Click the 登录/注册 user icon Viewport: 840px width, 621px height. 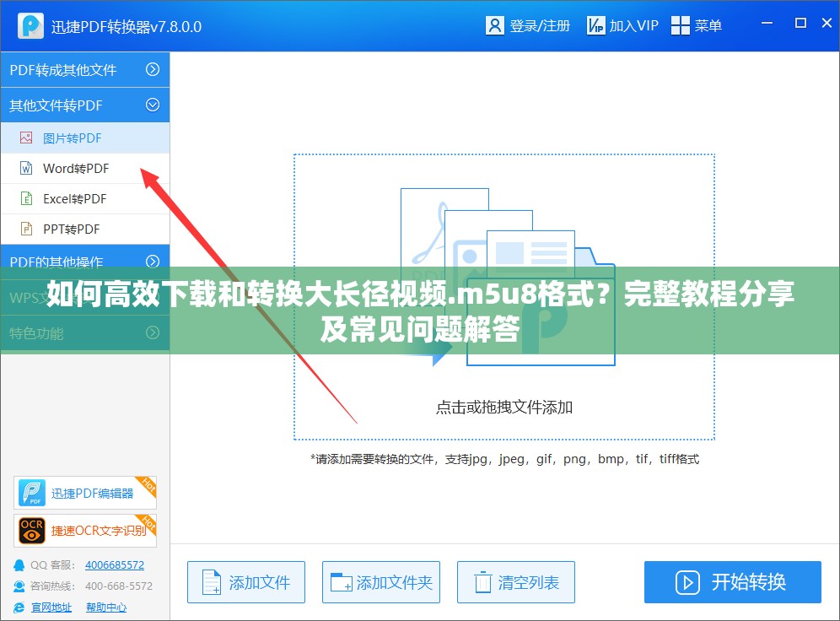tap(495, 25)
